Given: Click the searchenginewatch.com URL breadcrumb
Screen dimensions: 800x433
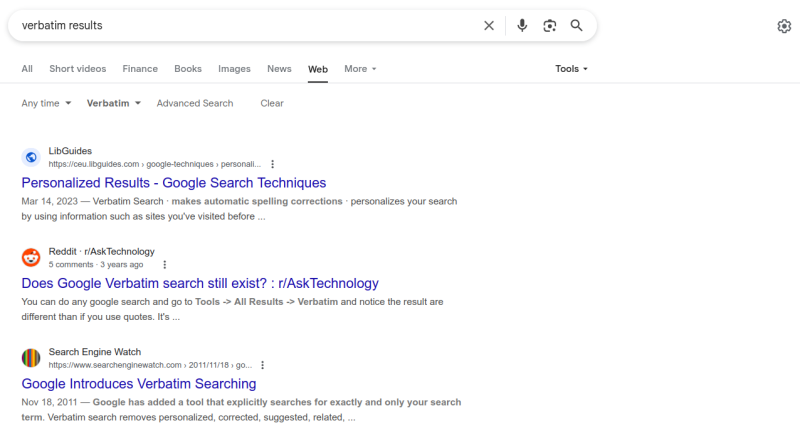Looking at the screenshot, I should click(x=150, y=365).
